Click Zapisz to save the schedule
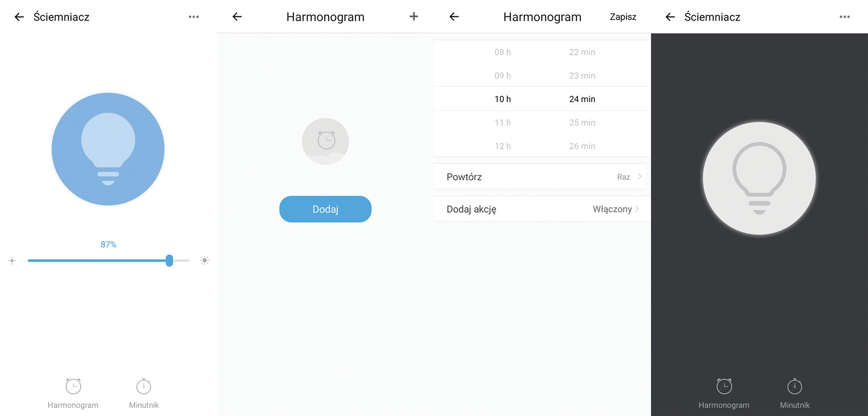 623,17
